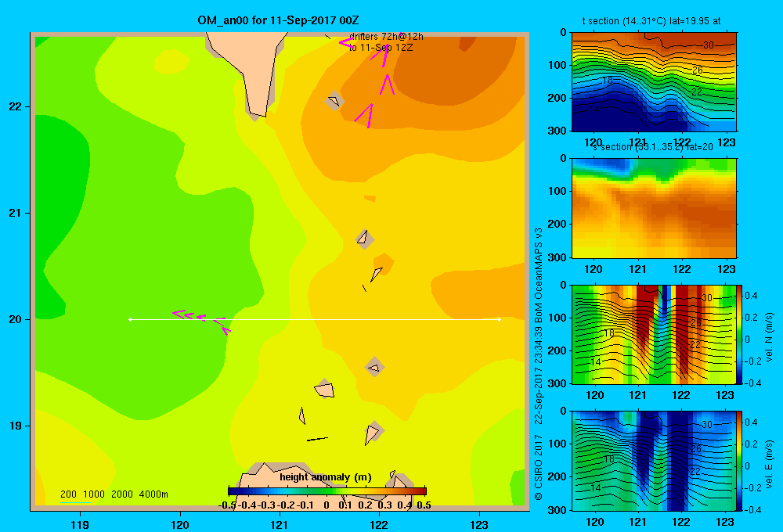
Task: Click the '© CSIRO 2017' vertical copyright text
Action: coord(539,468)
